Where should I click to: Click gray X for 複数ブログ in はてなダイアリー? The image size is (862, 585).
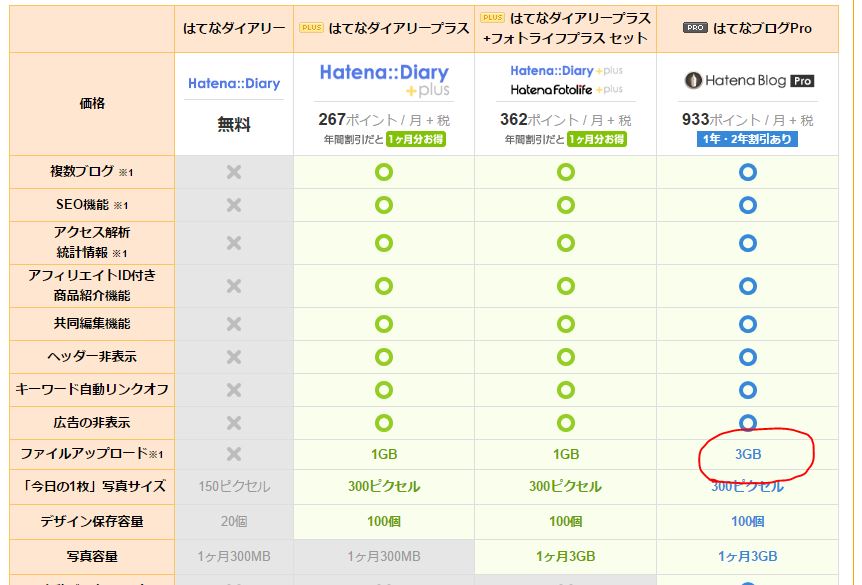click(234, 172)
